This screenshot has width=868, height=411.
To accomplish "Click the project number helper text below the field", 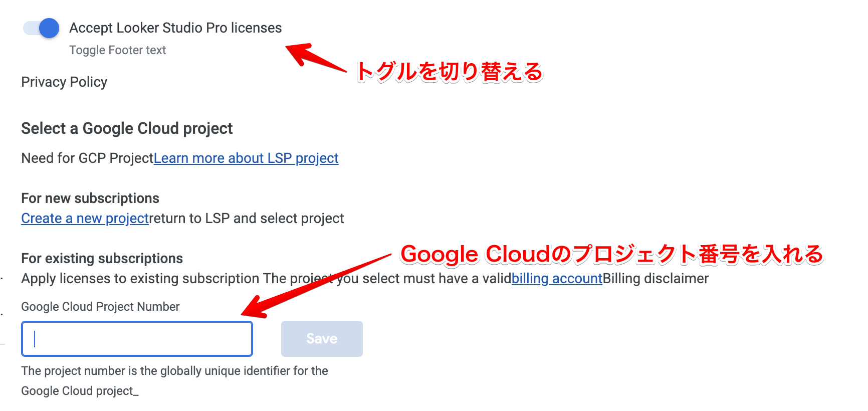I will coord(174,371).
